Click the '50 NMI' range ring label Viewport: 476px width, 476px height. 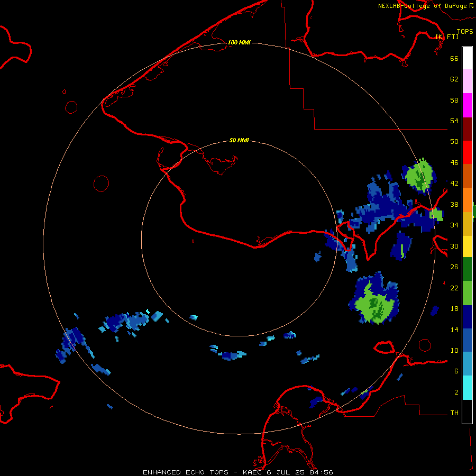(x=239, y=140)
